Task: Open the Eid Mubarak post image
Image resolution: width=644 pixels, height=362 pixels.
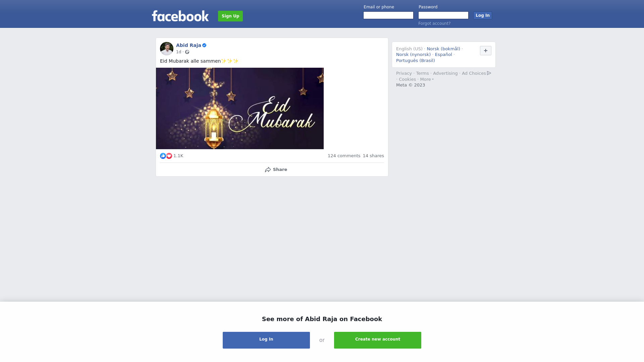Action: 240,108
